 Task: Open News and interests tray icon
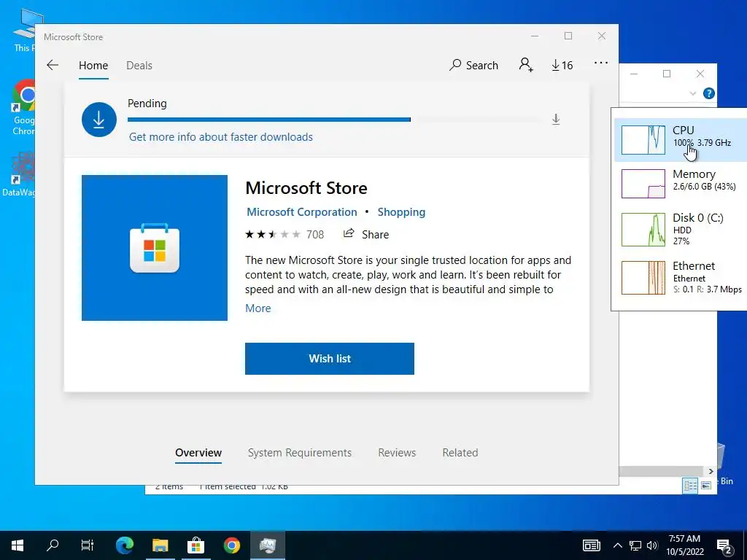click(591, 545)
